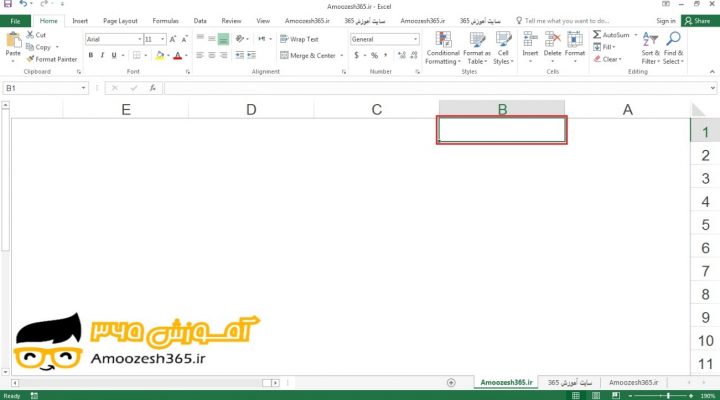Switch to the Page Layout tab
Screen dimensions: 720x400
tap(120, 21)
